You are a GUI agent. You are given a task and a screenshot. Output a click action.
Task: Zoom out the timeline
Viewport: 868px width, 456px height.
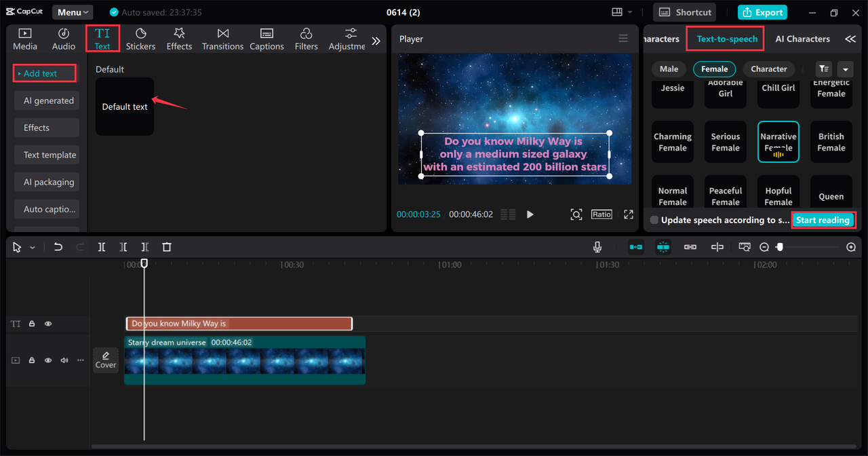(x=764, y=247)
